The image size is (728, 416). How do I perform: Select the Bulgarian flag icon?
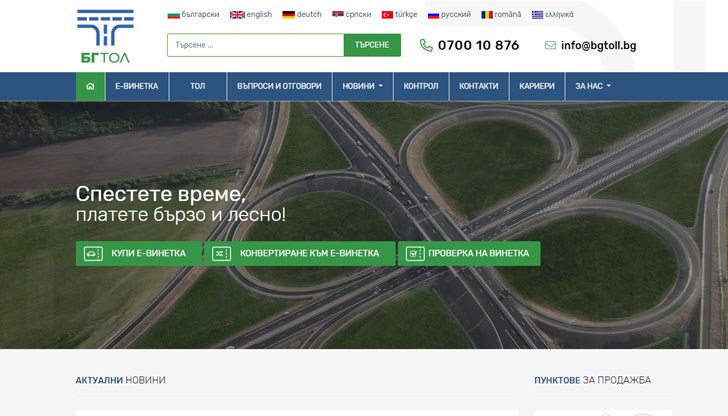click(x=174, y=15)
